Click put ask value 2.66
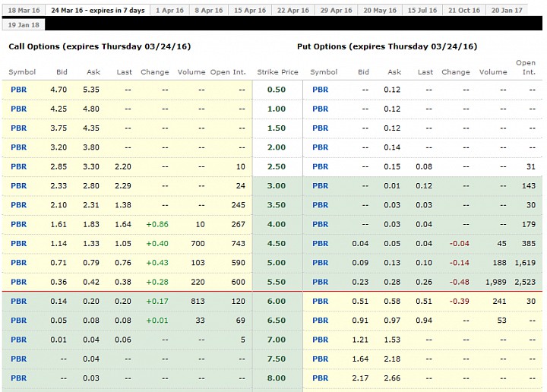 (392, 378)
